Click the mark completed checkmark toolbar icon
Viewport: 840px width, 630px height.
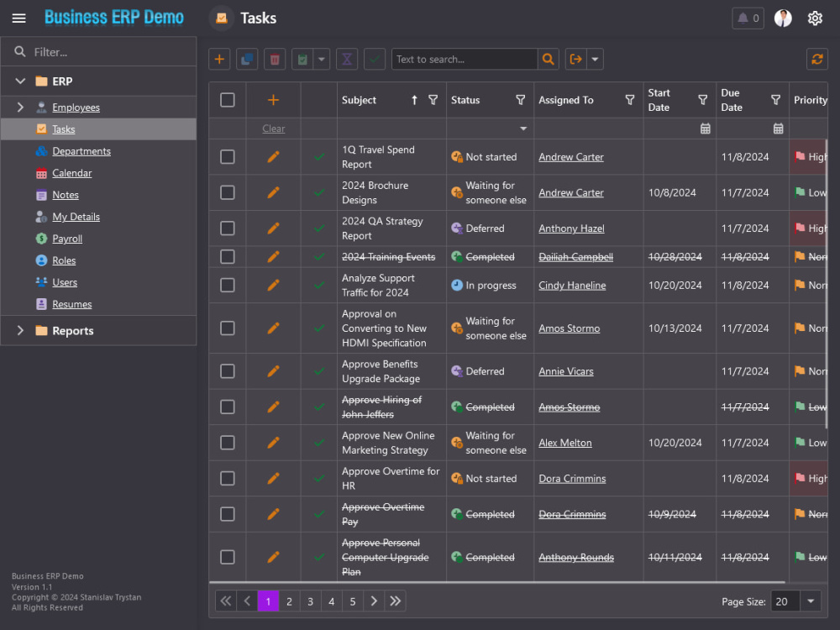375,59
